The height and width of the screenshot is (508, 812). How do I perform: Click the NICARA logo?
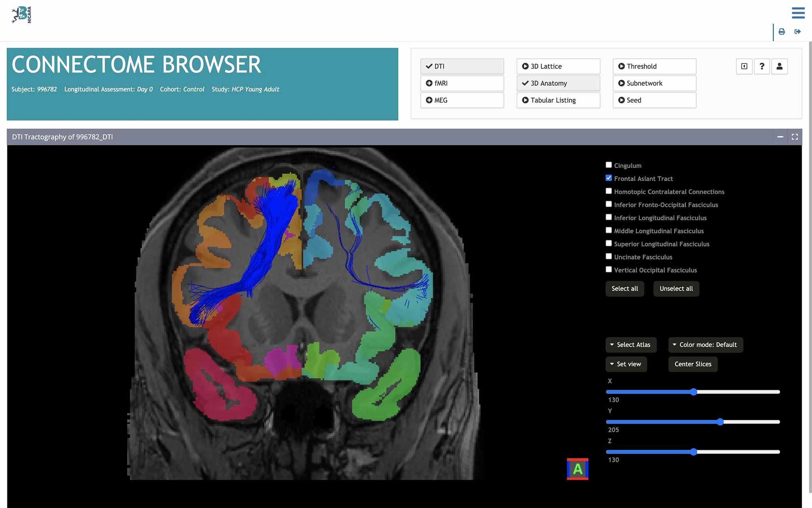pos(21,15)
